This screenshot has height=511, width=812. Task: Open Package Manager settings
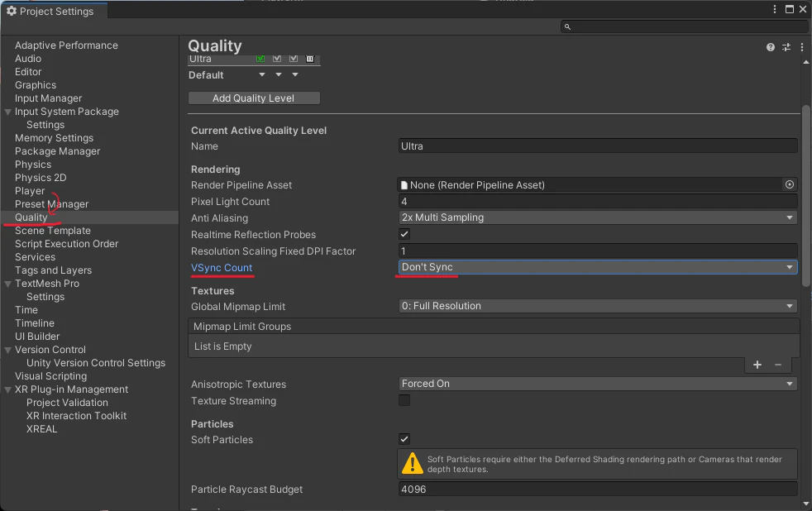(x=58, y=151)
